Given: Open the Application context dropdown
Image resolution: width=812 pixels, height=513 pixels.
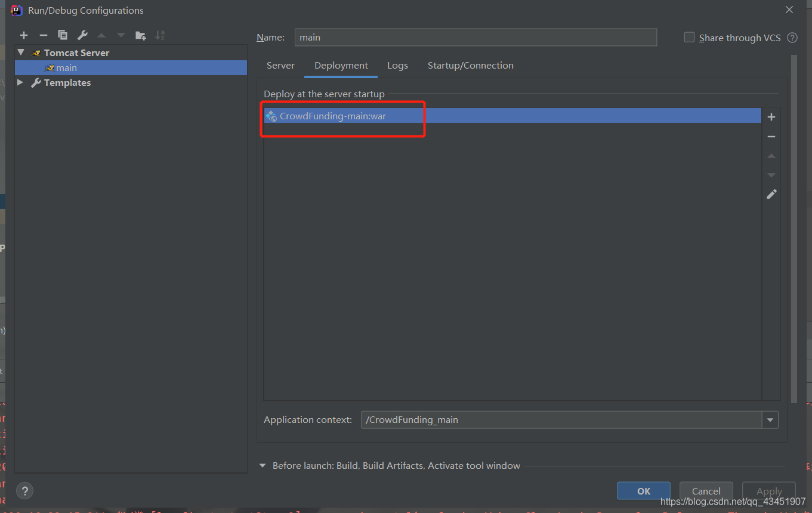Looking at the screenshot, I should pyautogui.click(x=770, y=420).
